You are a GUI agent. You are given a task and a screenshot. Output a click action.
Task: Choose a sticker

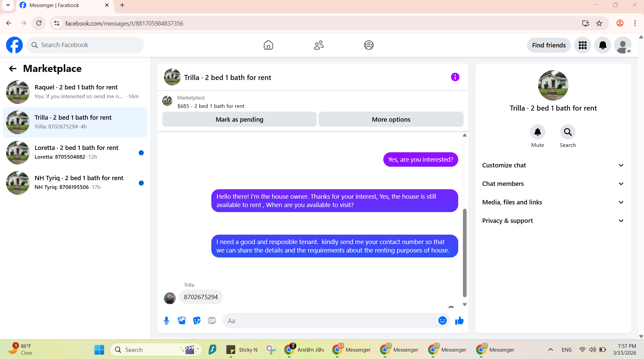(x=197, y=321)
